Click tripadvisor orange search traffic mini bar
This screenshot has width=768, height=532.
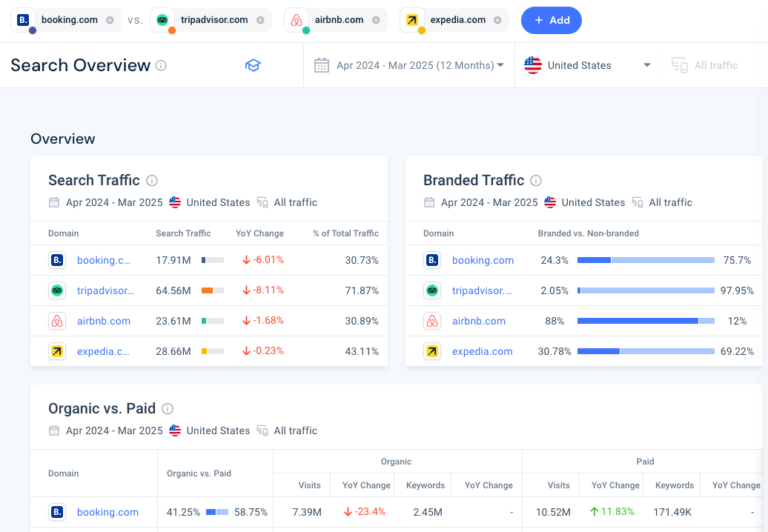coord(213,290)
